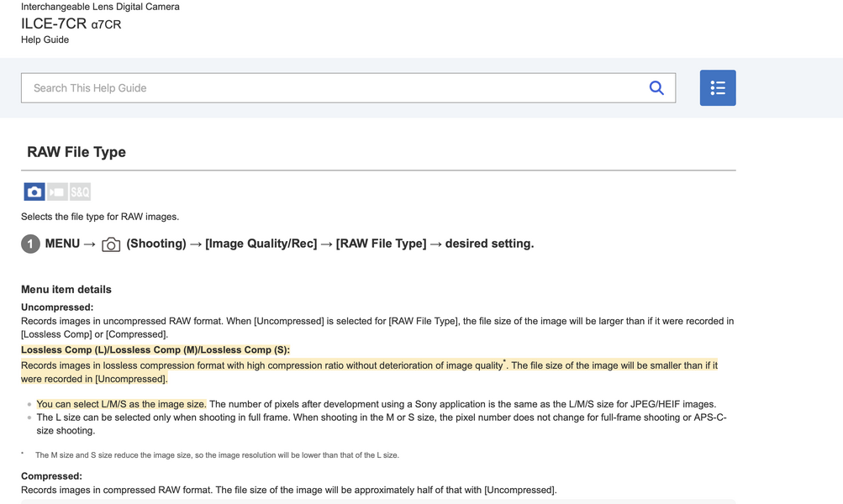This screenshot has height=504, width=843.
Task: Click the still image camera mode icon
Action: (34, 192)
